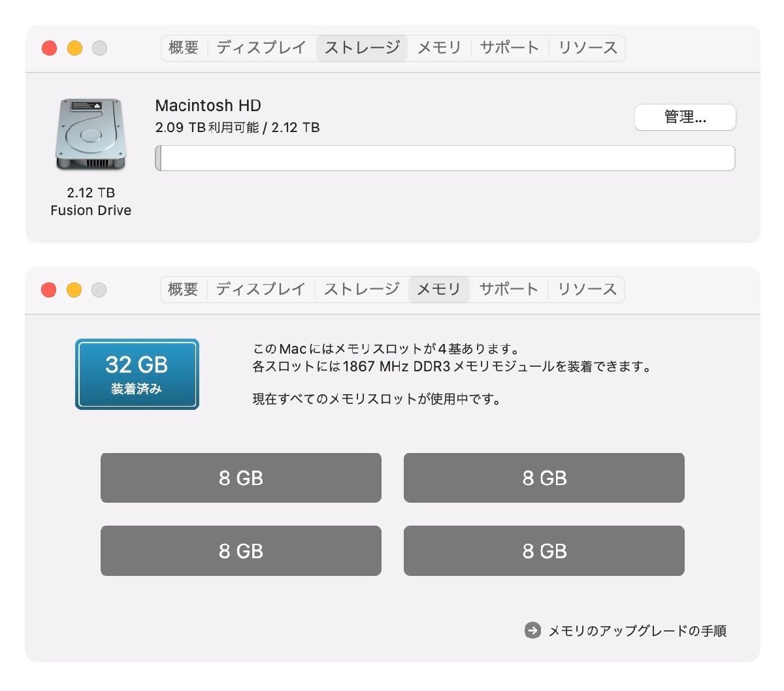Switch to リソース tab in the lower window
This screenshot has width=784, height=691.
pyautogui.click(x=587, y=290)
